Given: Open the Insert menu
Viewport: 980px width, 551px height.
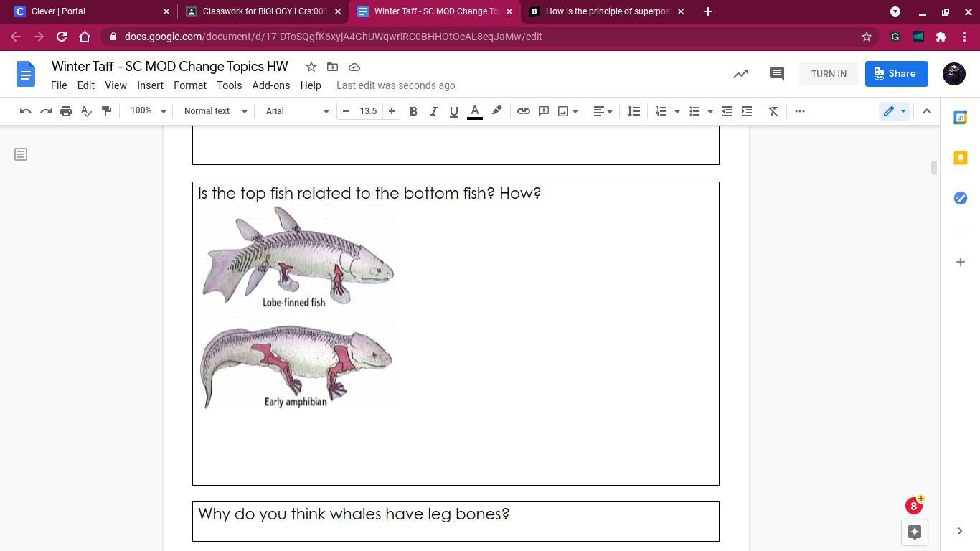Looking at the screenshot, I should coord(150,85).
